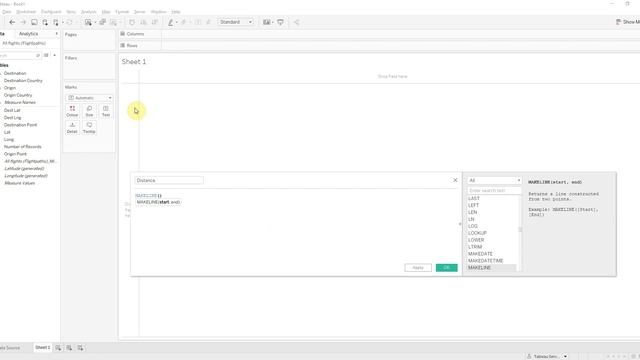Select the All flights (Flightpaths) data source

24,43
